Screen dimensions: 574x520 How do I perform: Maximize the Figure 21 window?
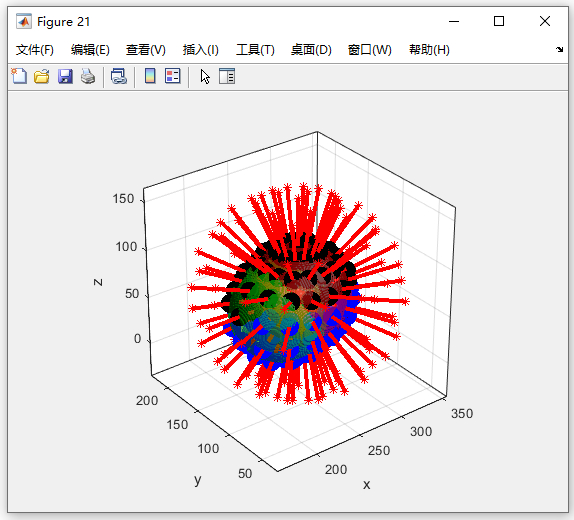coord(499,21)
